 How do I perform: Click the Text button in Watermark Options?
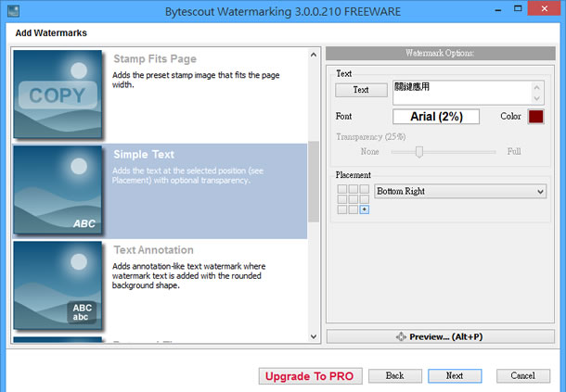tap(361, 90)
